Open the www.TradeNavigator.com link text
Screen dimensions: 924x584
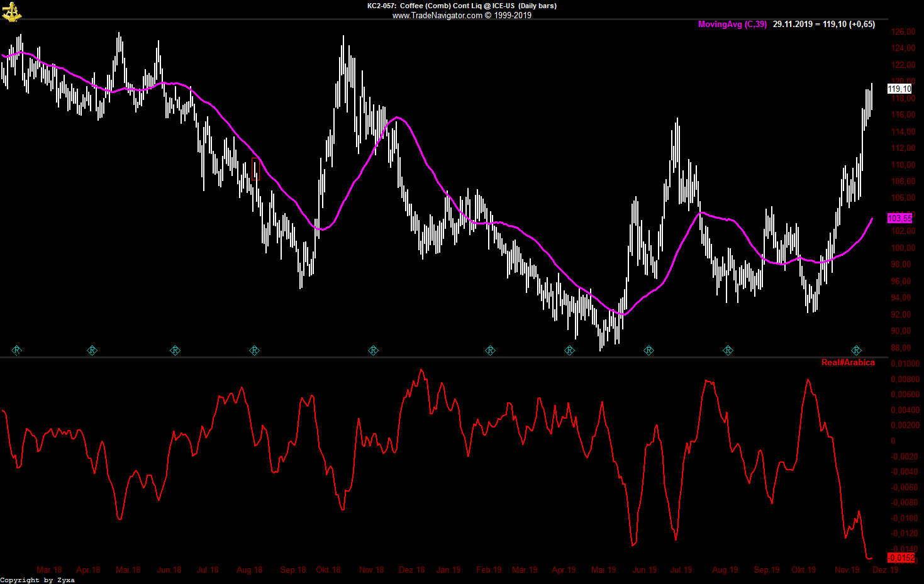pyautogui.click(x=437, y=16)
